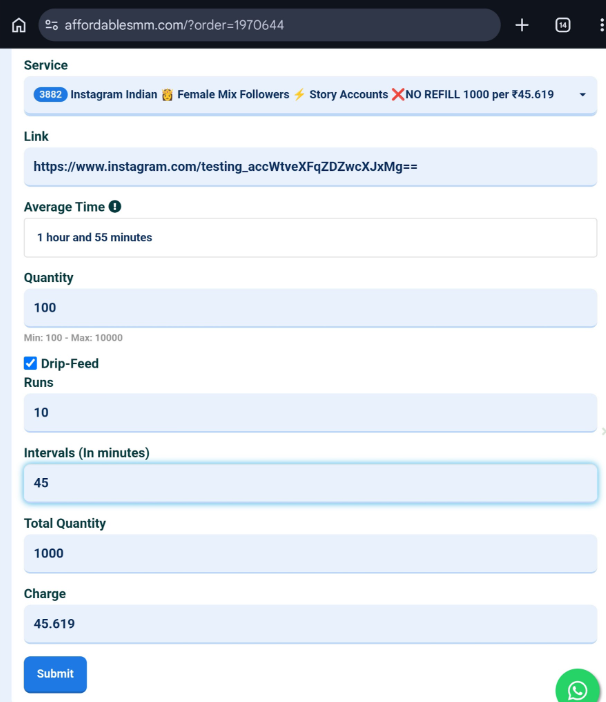Click the 'Total Quantity' label
The width and height of the screenshot is (606, 702).
[65, 523]
